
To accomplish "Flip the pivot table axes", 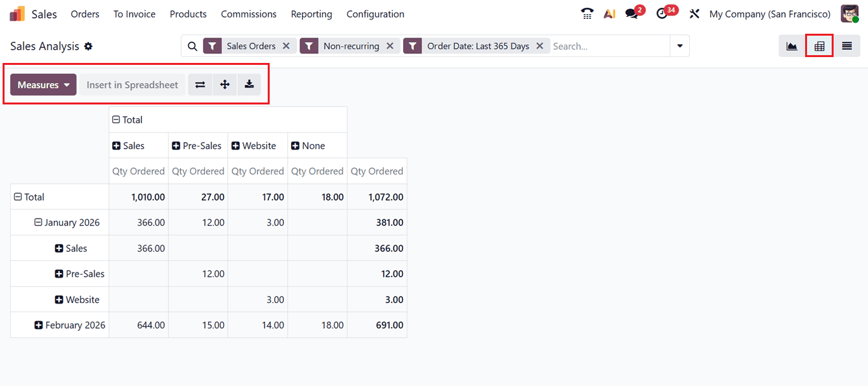I will point(200,84).
